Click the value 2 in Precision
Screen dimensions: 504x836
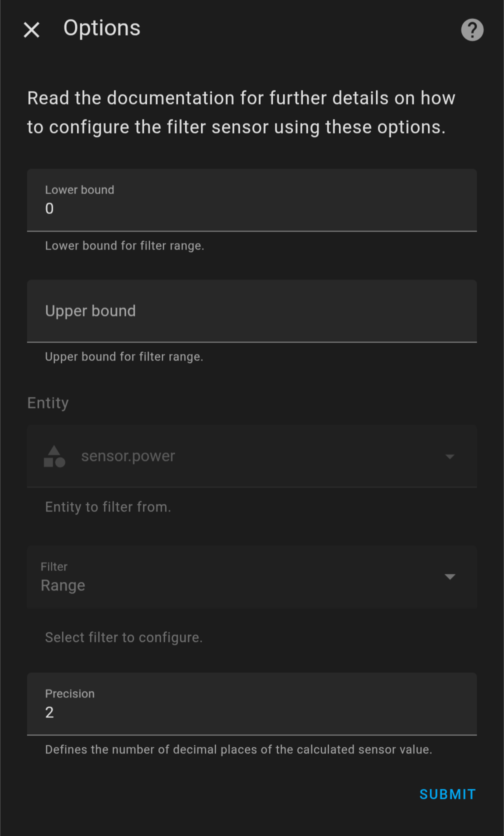(x=49, y=712)
